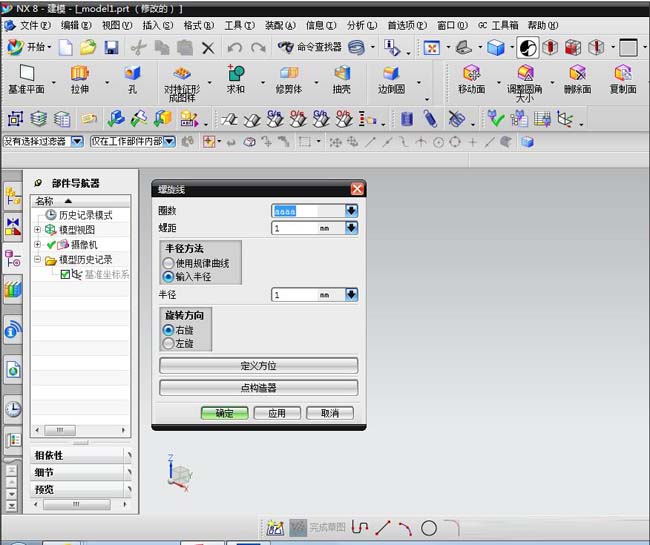Open the pitch (螺距) field dropdown arrow
This screenshot has width=650, height=545.
pyautogui.click(x=351, y=228)
